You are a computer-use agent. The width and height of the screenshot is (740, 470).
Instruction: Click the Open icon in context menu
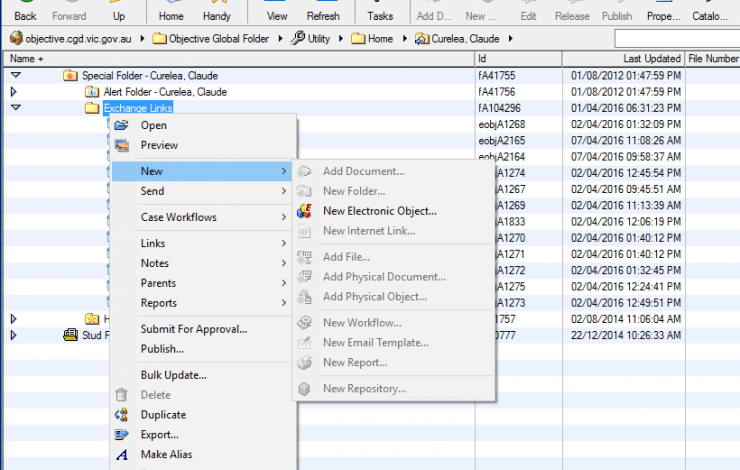122,125
